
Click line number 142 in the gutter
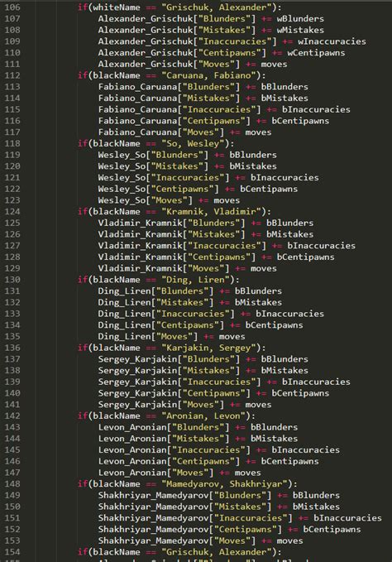coord(12,415)
